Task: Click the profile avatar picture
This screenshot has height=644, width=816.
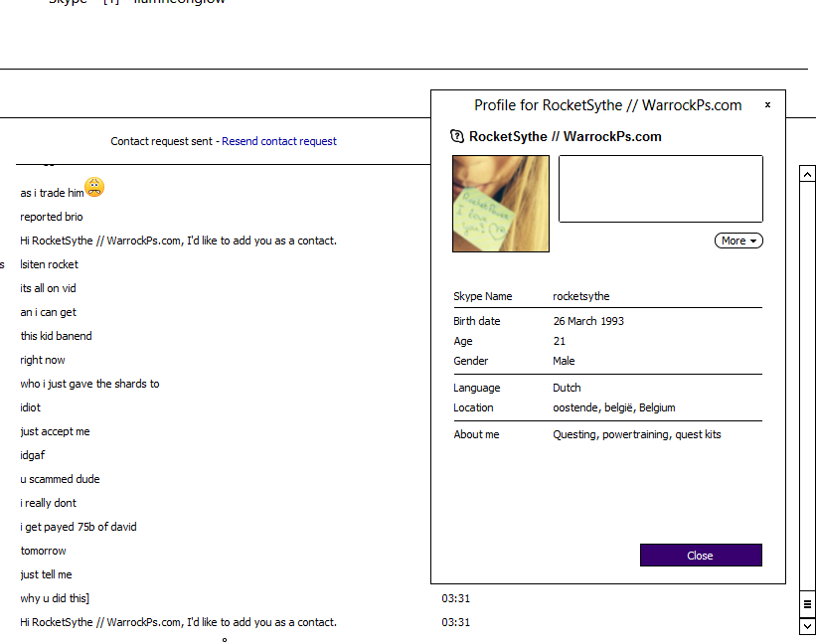Action: (x=501, y=204)
